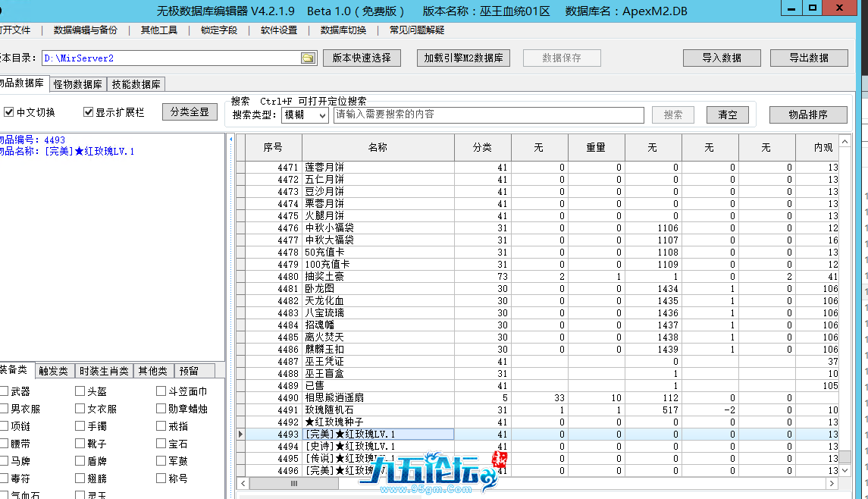Click the horizontal scrollbar right arrow
Viewport: 868px width, 499px height.
click(832, 483)
